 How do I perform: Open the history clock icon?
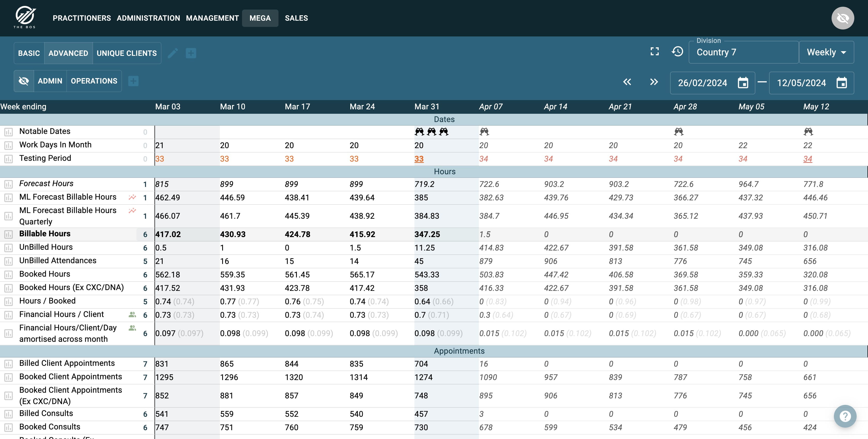pyautogui.click(x=677, y=52)
